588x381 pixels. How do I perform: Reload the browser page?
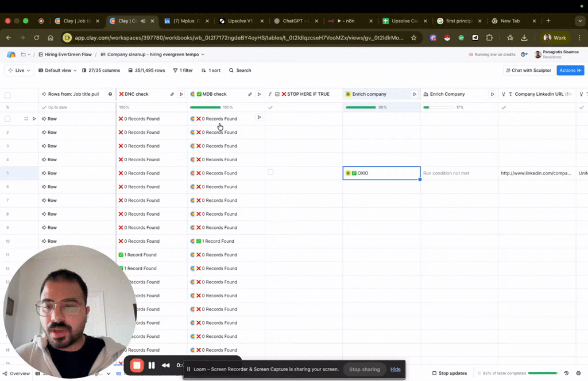(36, 38)
